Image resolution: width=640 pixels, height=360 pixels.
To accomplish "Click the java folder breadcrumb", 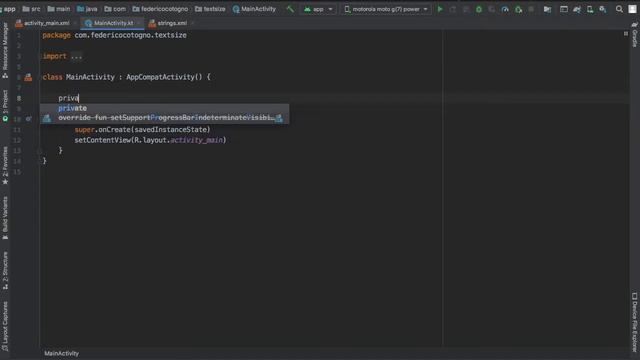I will click(87, 9).
